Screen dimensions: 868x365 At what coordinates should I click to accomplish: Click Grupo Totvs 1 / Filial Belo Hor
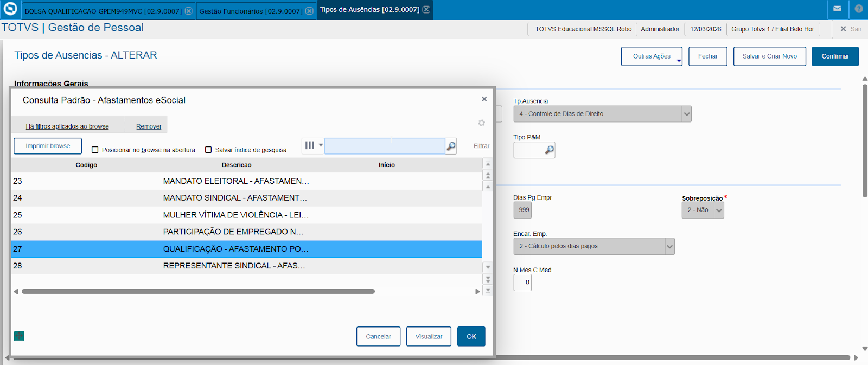pyautogui.click(x=773, y=29)
